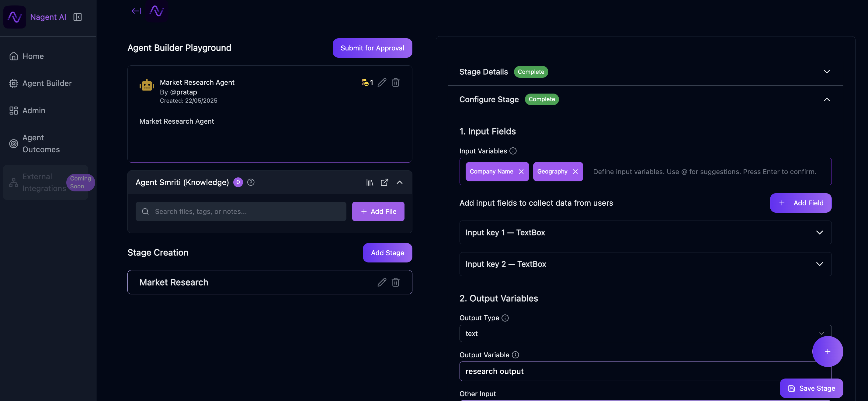The image size is (868, 401).
Task: Open knowledge library books icon
Action: 370,182
